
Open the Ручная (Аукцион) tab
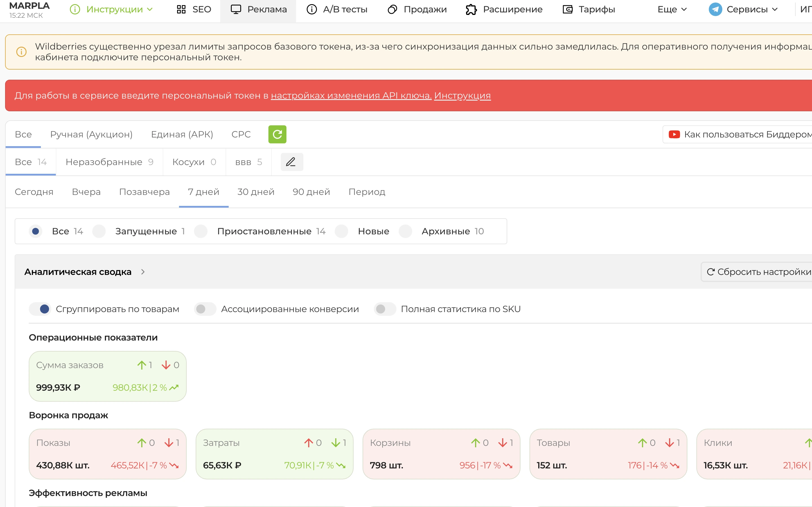coord(91,134)
